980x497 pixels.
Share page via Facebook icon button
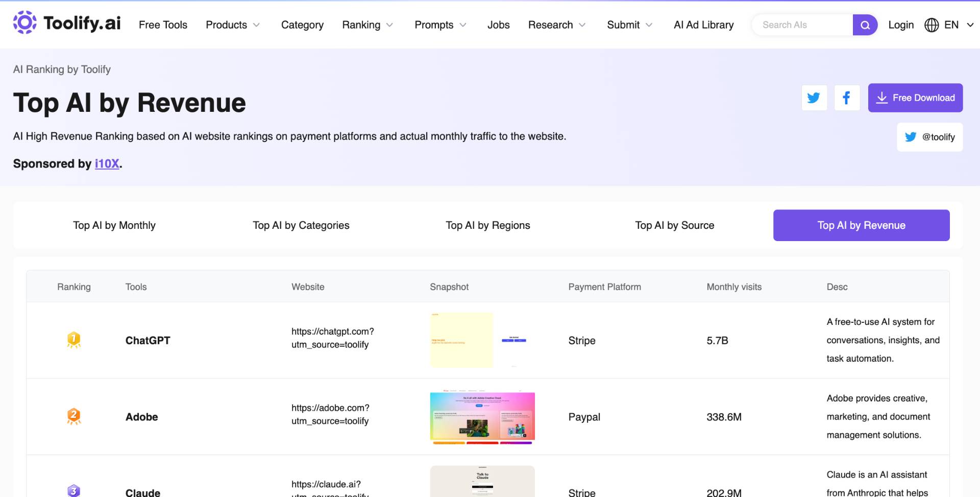click(847, 98)
